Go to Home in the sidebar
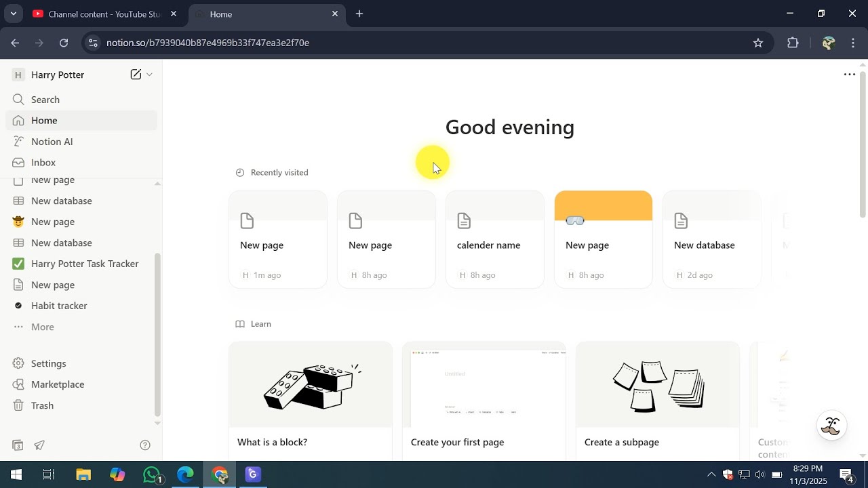 tap(81, 121)
